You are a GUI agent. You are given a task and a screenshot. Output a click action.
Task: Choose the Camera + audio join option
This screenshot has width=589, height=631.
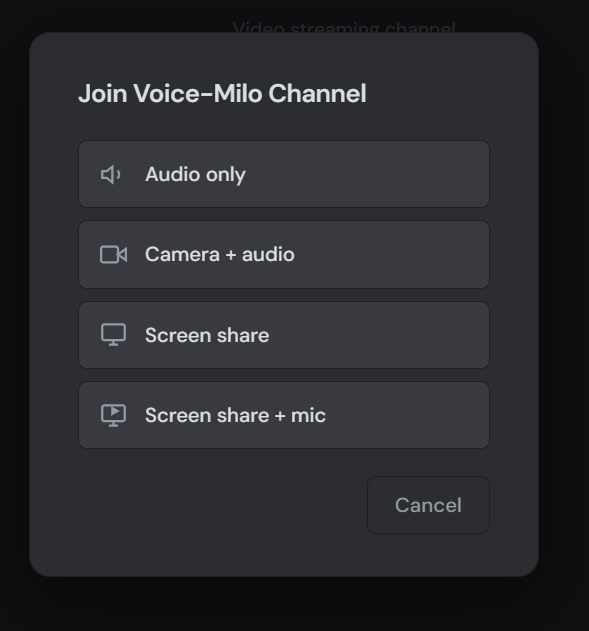click(x=284, y=255)
